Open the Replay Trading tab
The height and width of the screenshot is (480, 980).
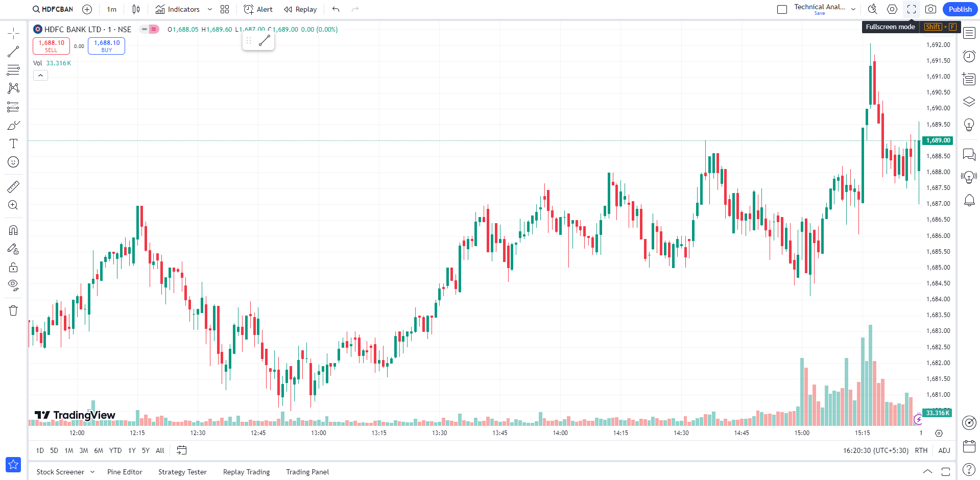pyautogui.click(x=246, y=472)
